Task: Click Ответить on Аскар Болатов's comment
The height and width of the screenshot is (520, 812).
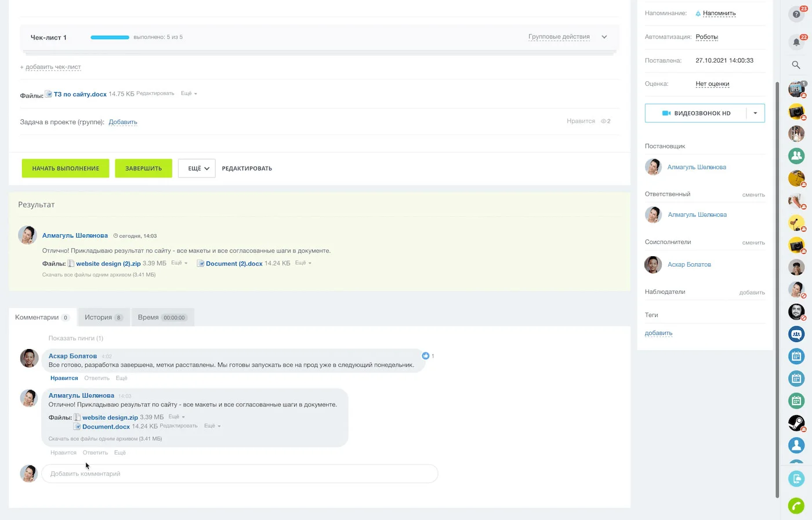Action: pyautogui.click(x=97, y=378)
